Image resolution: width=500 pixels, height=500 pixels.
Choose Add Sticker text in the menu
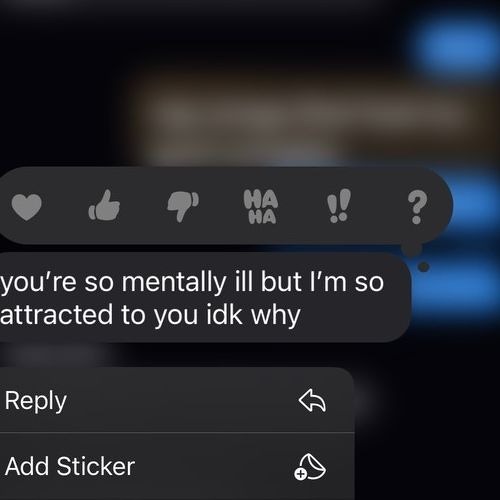(x=70, y=466)
